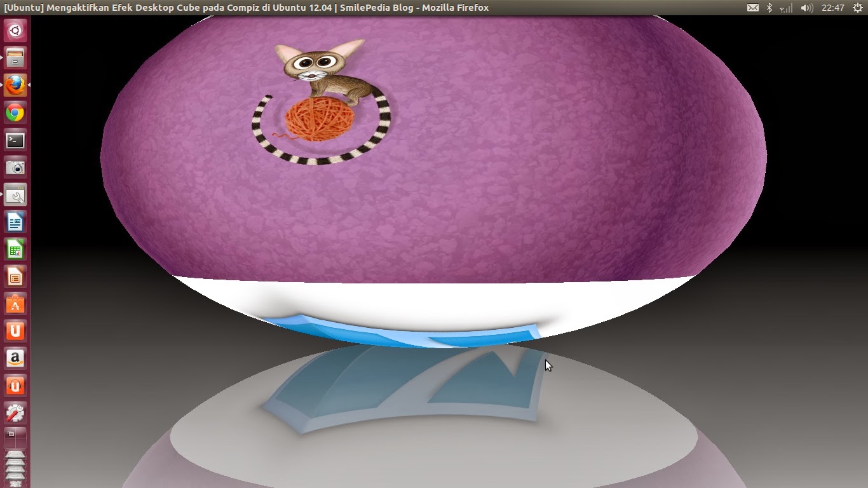Open the sound indicator menu
This screenshot has width=868, height=488.
[x=806, y=8]
